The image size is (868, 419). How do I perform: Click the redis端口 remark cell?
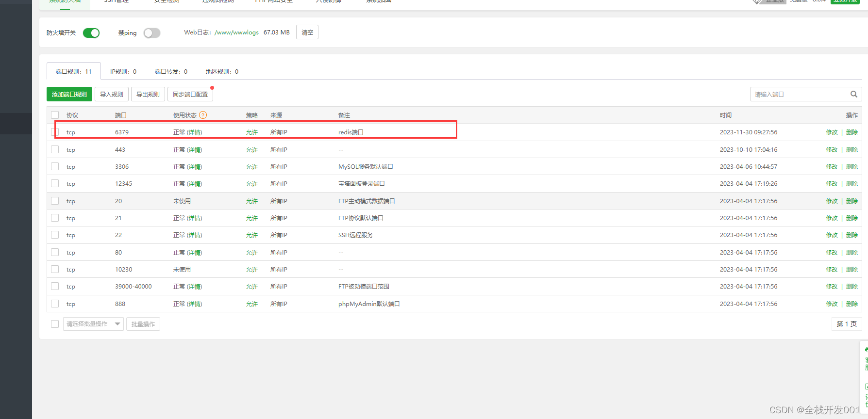click(351, 132)
